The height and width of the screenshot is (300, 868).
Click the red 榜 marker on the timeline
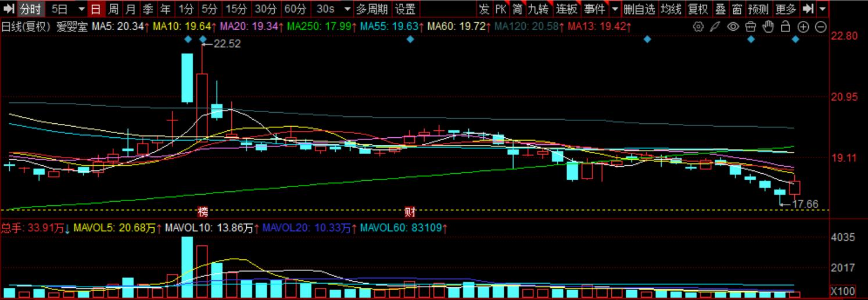(x=203, y=211)
